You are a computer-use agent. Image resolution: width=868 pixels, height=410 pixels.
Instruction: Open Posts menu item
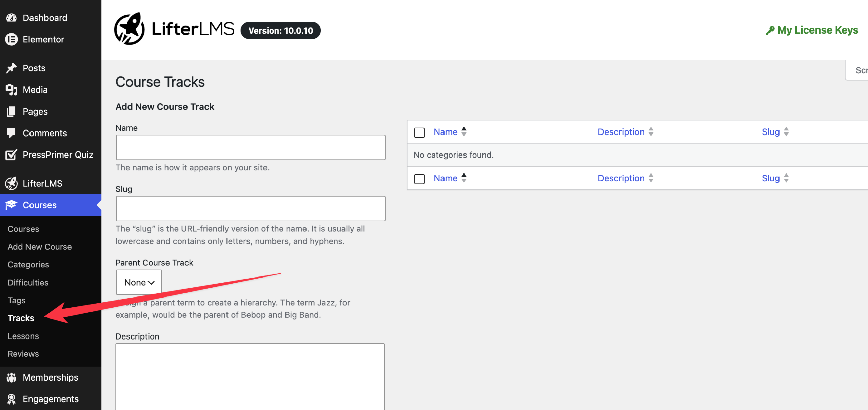click(x=51, y=68)
